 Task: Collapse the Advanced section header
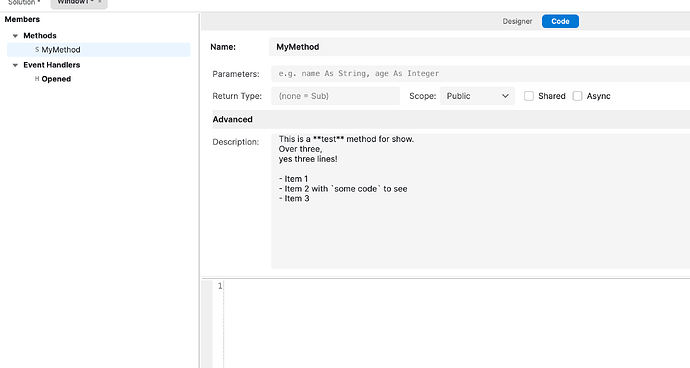point(451,119)
